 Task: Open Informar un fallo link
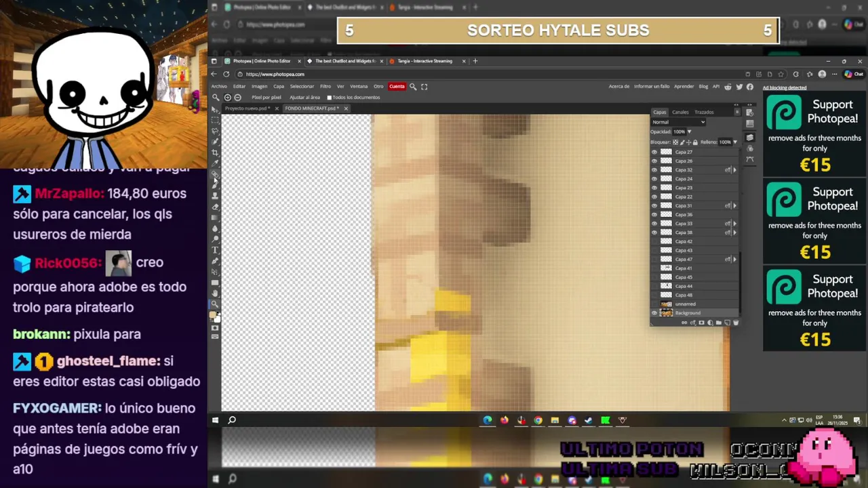click(652, 86)
